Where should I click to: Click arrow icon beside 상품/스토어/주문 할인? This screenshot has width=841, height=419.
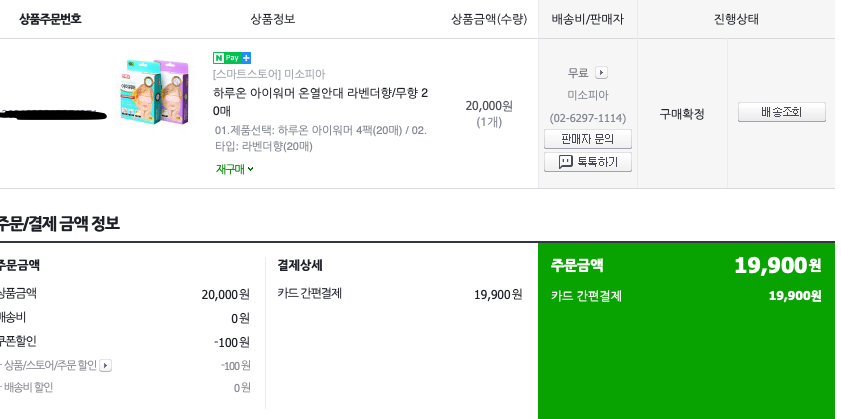(x=106, y=366)
